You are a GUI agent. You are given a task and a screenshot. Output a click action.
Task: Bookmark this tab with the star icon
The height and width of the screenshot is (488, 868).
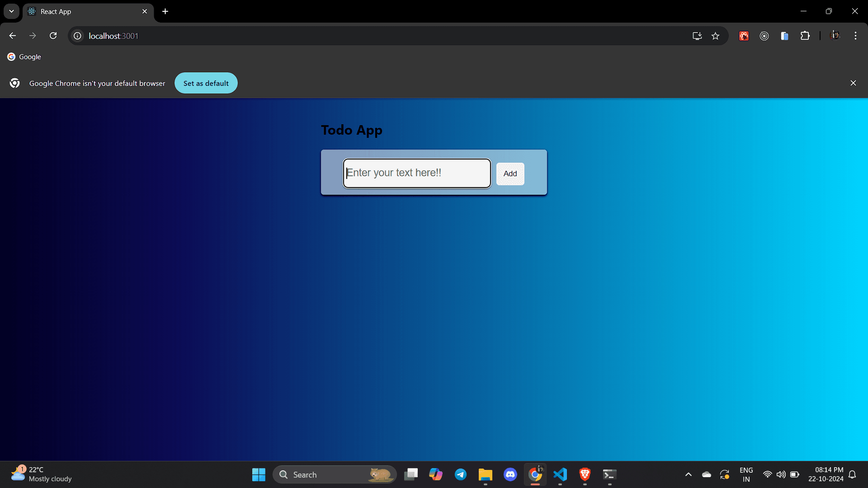coord(715,36)
